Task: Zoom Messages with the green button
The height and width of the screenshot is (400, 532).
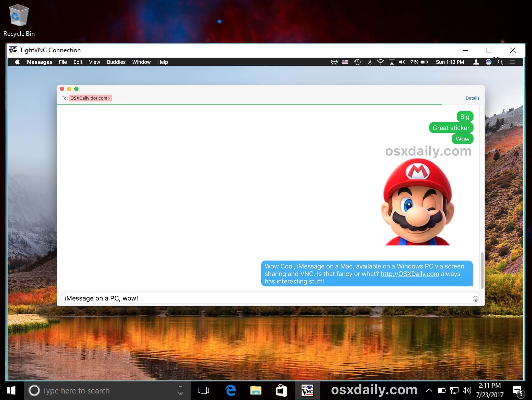Action: click(x=76, y=89)
